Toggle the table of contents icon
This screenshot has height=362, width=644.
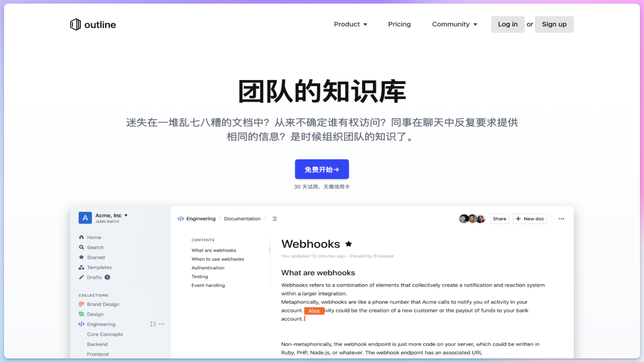pos(275,219)
